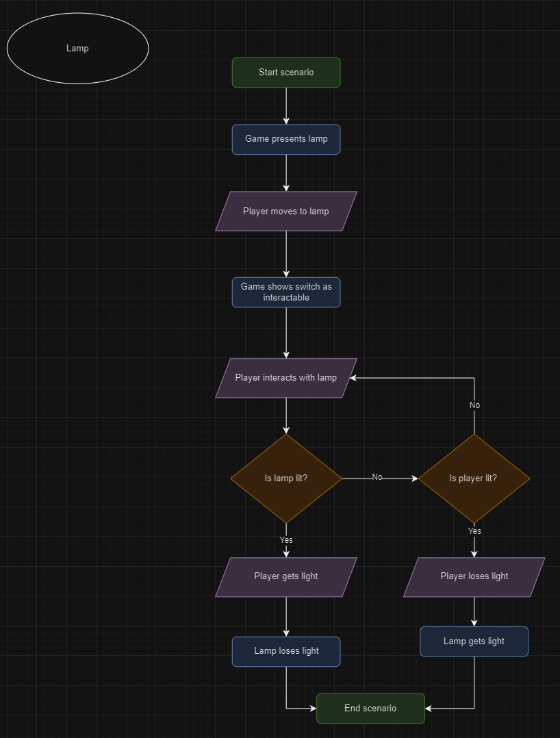Select the Lamp gets light node
The width and height of the screenshot is (560, 738).
474,641
